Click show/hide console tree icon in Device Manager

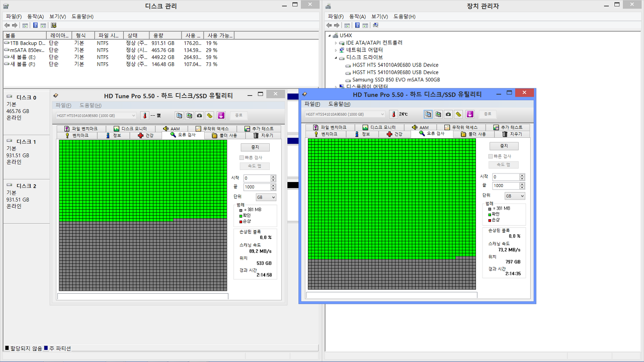point(347,25)
